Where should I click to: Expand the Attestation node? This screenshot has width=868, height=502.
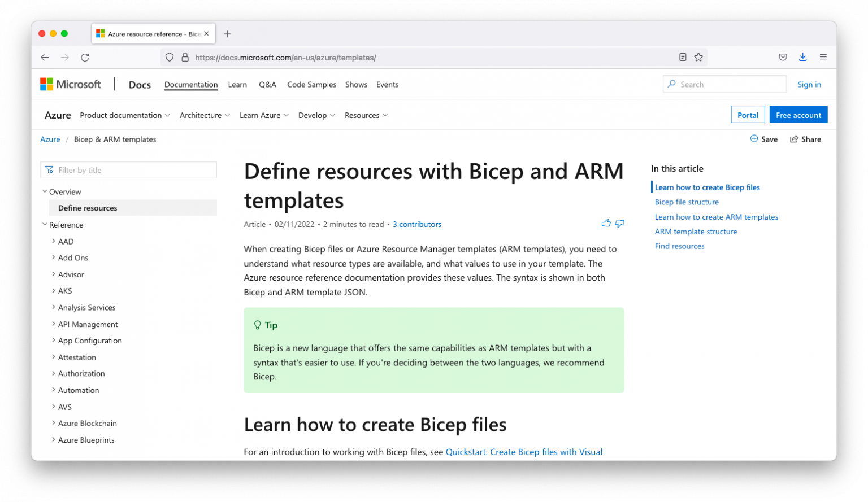(54, 357)
